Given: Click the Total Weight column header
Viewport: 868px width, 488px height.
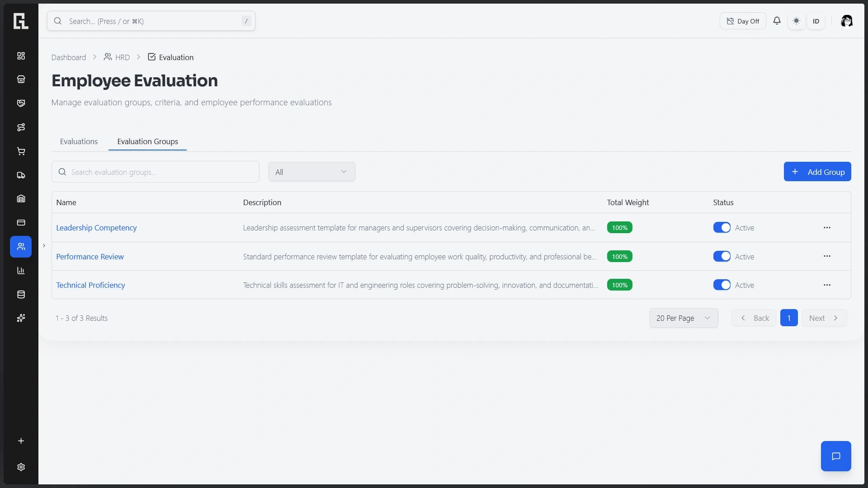Looking at the screenshot, I should pos(627,202).
